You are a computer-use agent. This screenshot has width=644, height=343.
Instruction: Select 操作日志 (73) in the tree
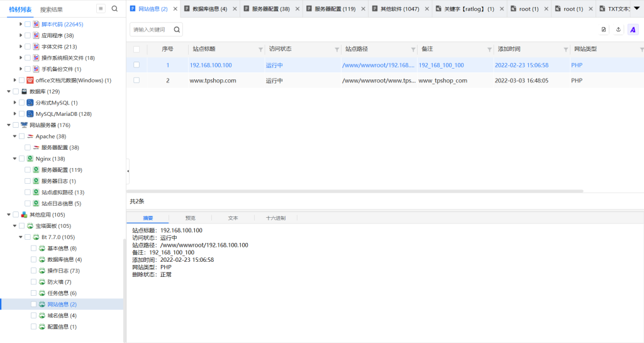64,271
